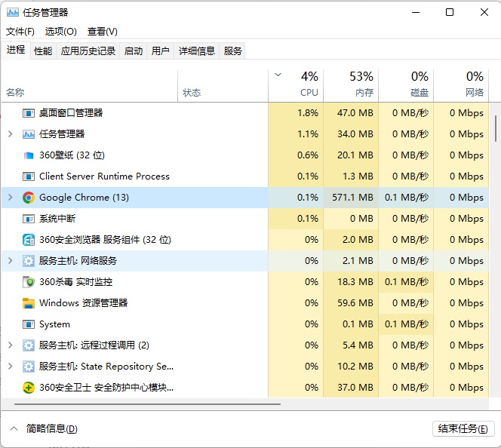Select the Windows 资源管理器 process name
This screenshot has height=448, width=501.
[x=84, y=303]
